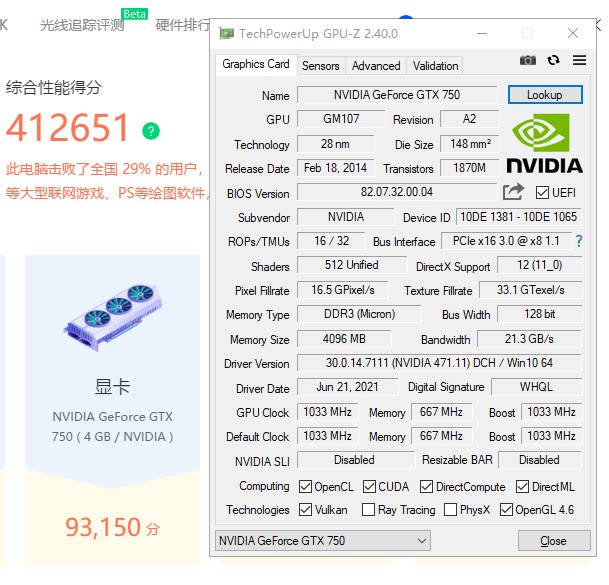This screenshot has height=585, width=609.
Task: Click the Bus Interface question mark
Action: 579,241
